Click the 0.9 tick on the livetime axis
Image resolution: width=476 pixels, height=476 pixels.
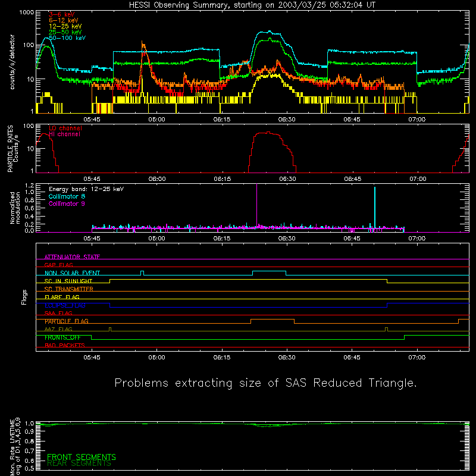pyautogui.click(x=29, y=431)
